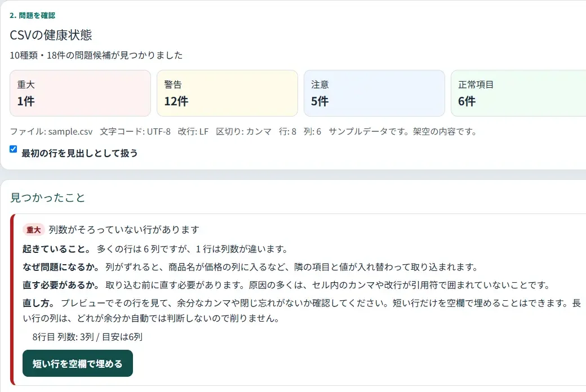586x392 pixels.
Task: Click the ファイル: sample.csv text
Action: coord(51,132)
